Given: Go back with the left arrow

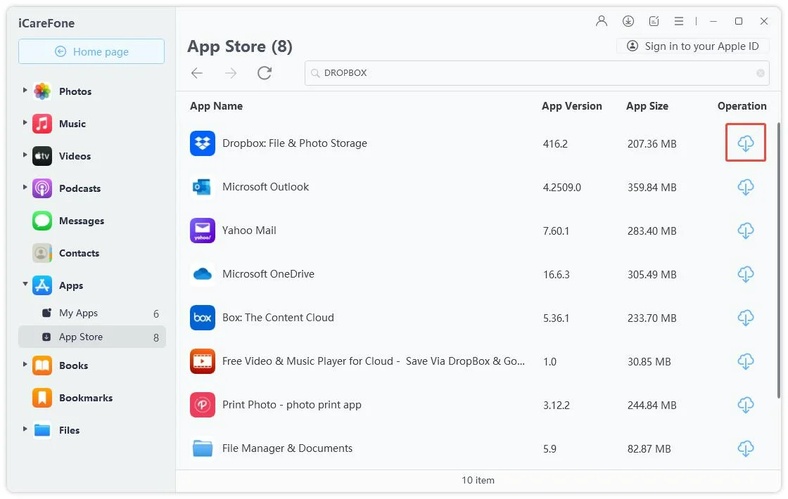Looking at the screenshot, I should click(197, 73).
